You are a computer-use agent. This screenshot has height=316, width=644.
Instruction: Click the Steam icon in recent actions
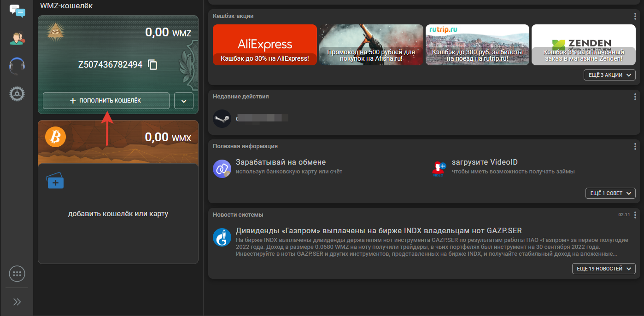click(x=222, y=118)
